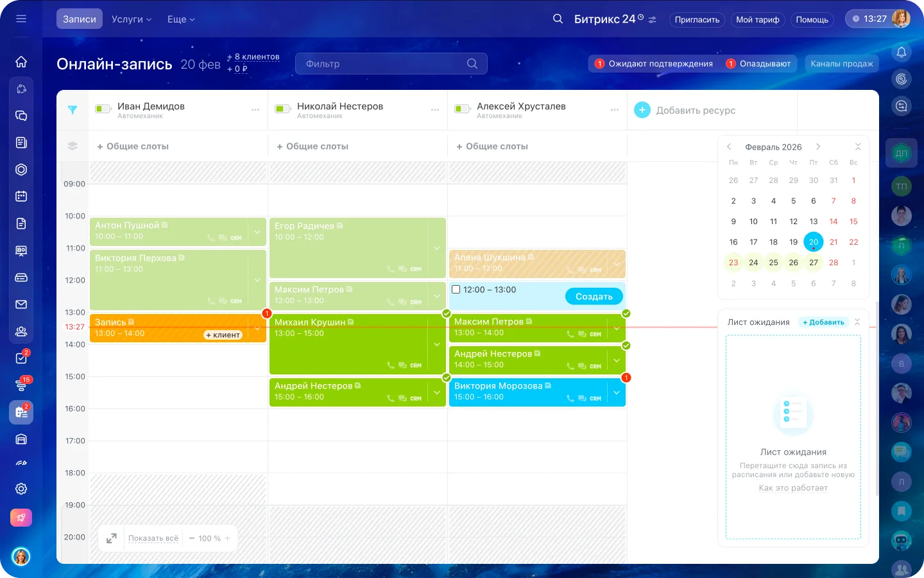
Task: Click the blue funnel filter icon
Action: [73, 110]
